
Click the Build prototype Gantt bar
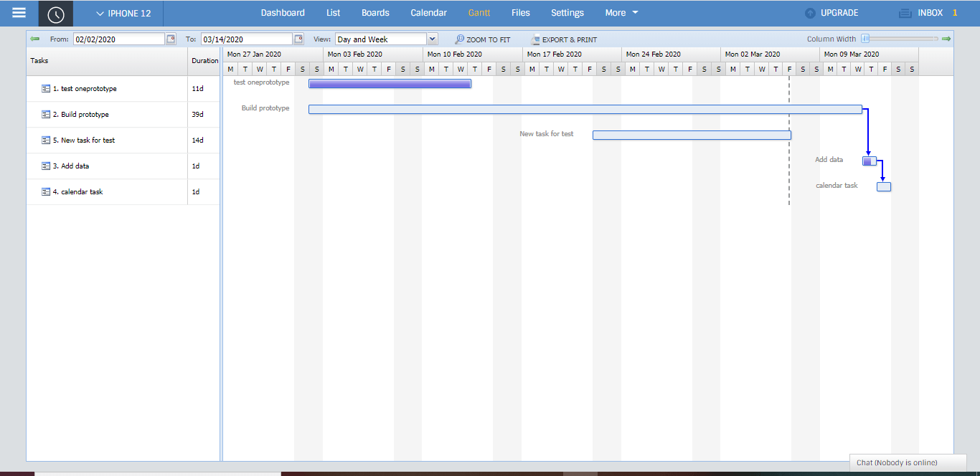[585, 110]
